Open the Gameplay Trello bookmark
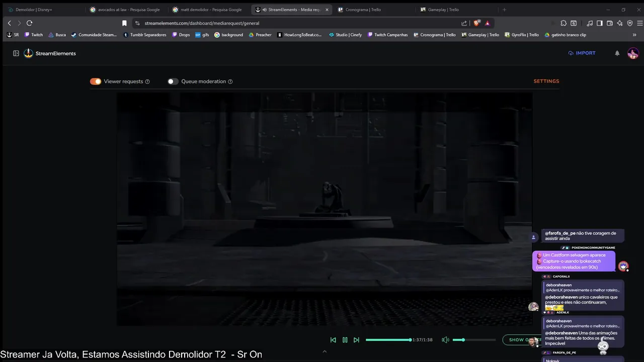Viewport: 644px width, 362px height. pyautogui.click(x=480, y=35)
